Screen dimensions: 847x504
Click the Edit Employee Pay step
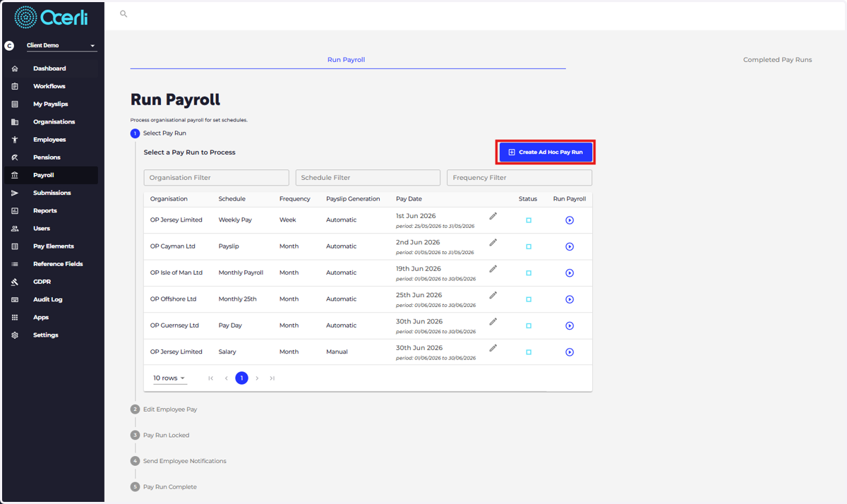point(164,409)
